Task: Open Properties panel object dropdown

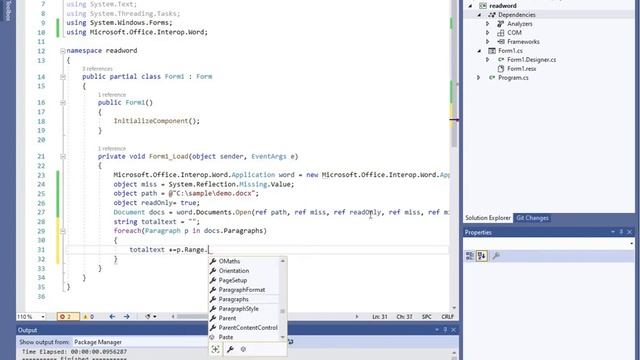Action: 631,244
